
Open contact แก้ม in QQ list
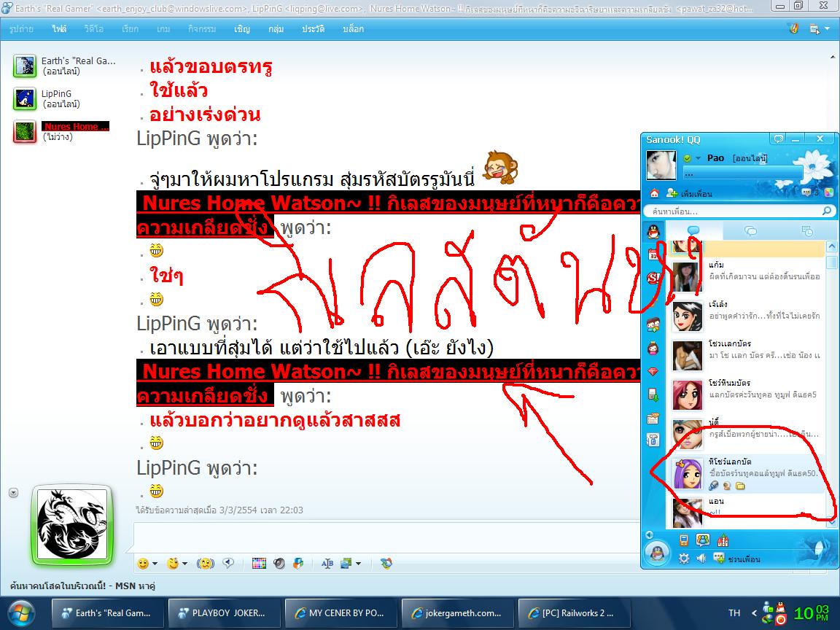[746, 276]
